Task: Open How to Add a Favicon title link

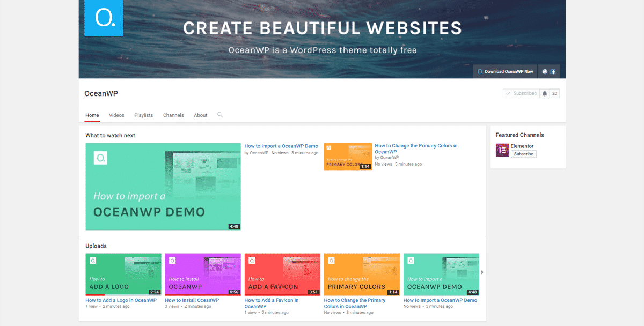Action: coord(272,303)
